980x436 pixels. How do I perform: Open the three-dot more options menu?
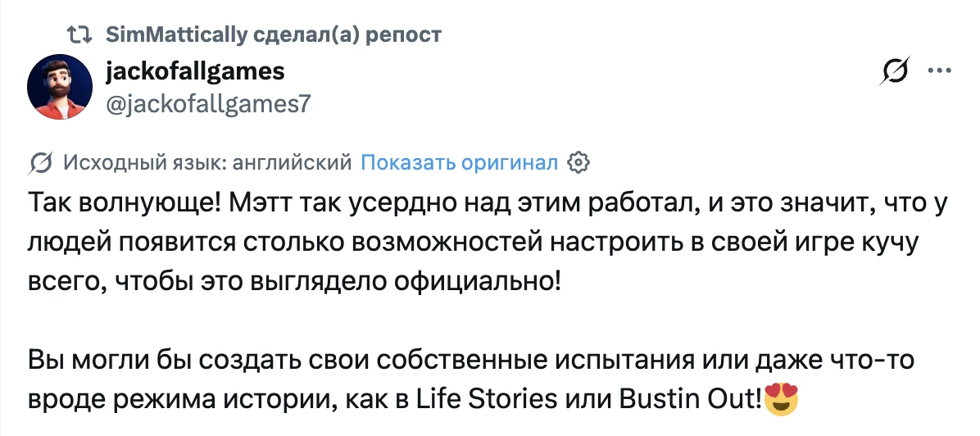point(936,71)
